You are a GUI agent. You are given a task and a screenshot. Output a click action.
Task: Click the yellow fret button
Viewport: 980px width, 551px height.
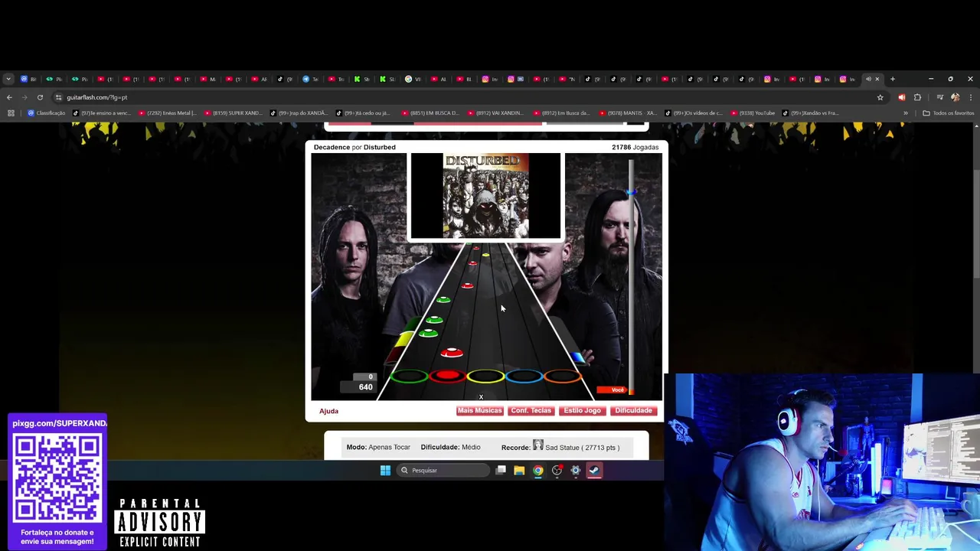pos(485,376)
